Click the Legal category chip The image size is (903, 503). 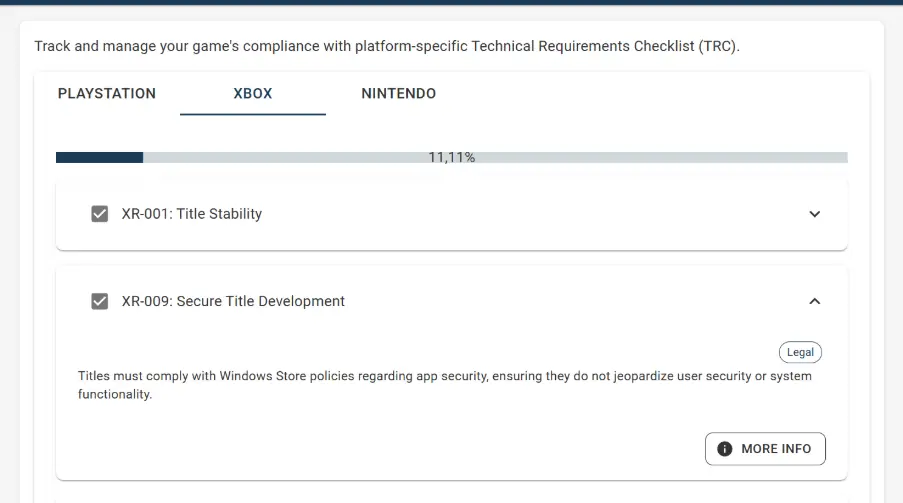800,352
